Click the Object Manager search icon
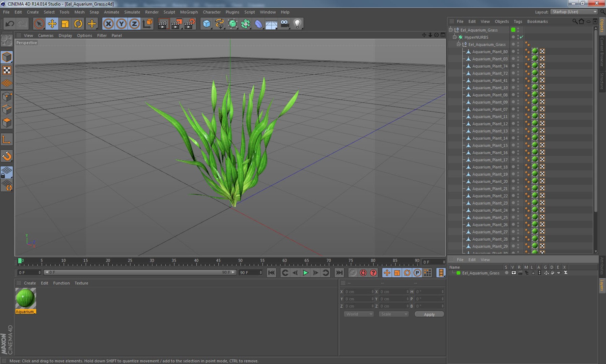This screenshot has width=606, height=364. click(575, 21)
